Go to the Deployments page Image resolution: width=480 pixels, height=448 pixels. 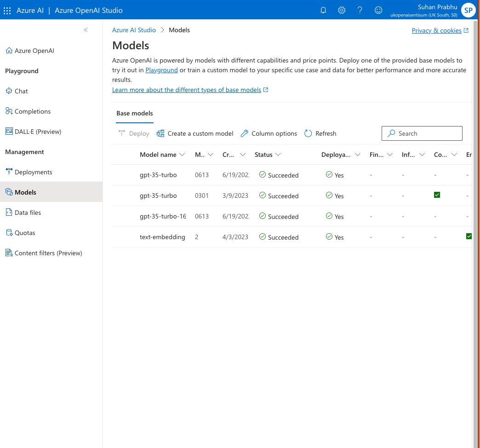[x=34, y=172]
